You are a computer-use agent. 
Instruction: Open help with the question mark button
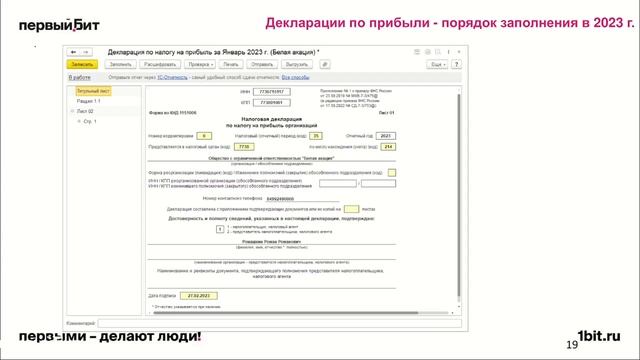(x=457, y=64)
